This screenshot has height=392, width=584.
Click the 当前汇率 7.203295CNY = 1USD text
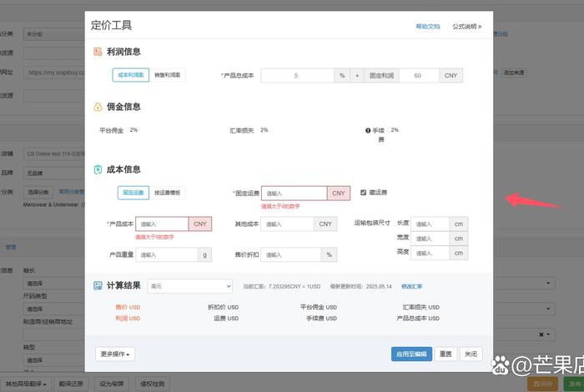(x=282, y=286)
